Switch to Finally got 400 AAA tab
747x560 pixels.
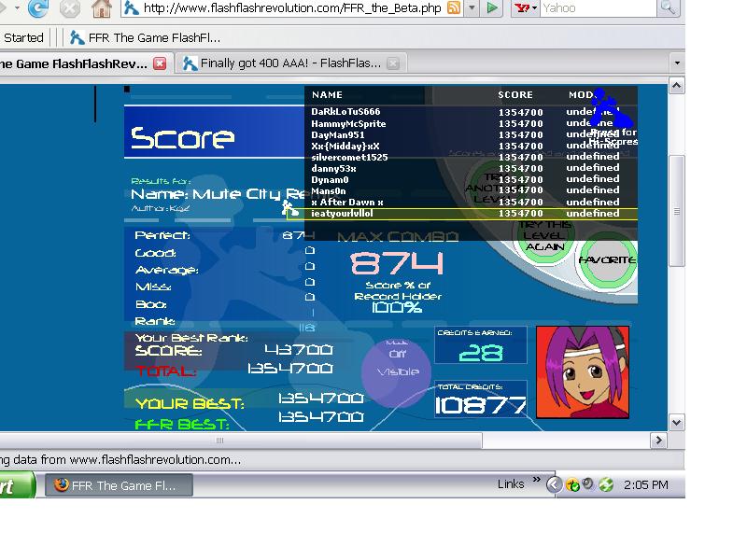pos(290,63)
